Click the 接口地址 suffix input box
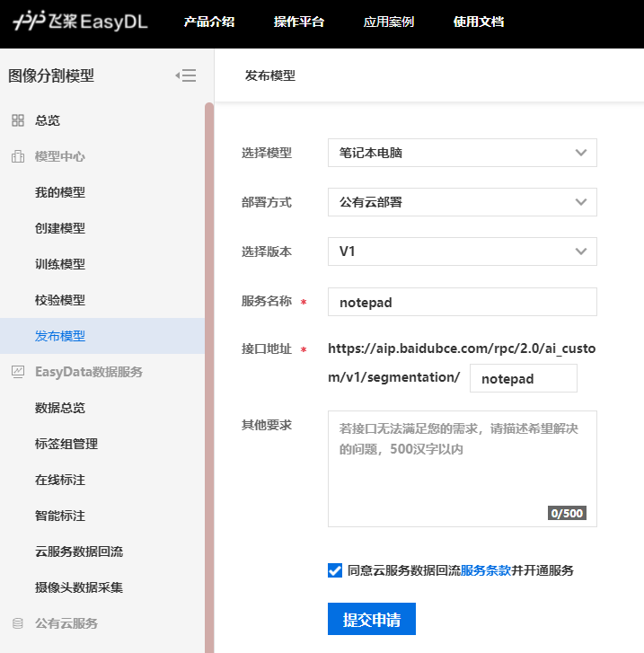This screenshot has width=644, height=653. [x=523, y=379]
